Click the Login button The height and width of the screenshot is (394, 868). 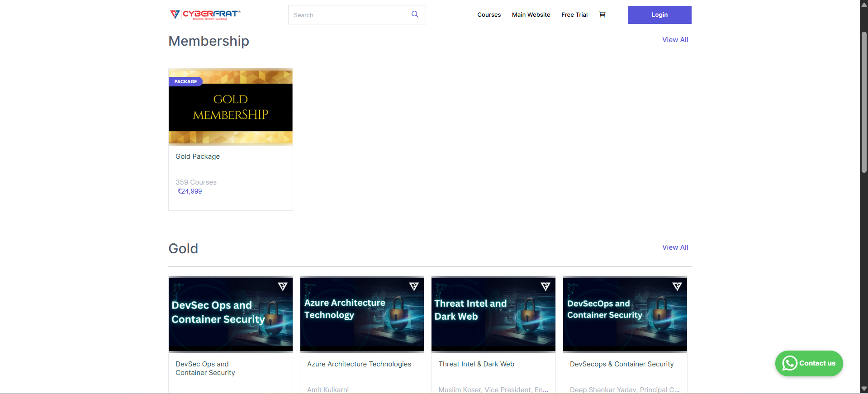(659, 15)
